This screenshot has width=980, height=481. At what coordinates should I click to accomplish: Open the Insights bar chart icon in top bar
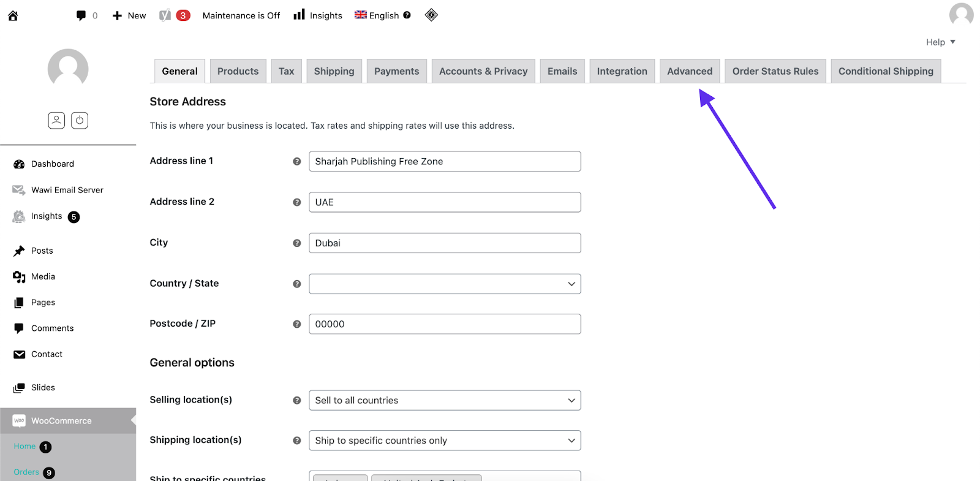299,15
